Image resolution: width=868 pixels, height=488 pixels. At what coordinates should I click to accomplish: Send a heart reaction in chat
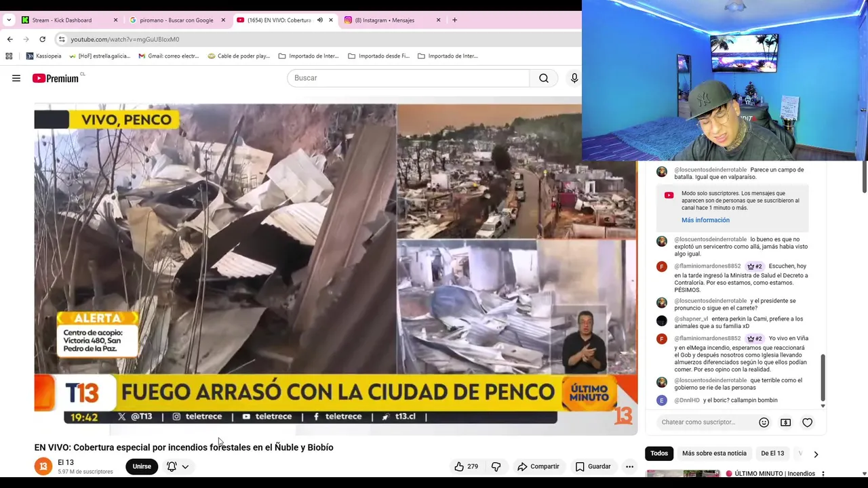click(x=807, y=422)
